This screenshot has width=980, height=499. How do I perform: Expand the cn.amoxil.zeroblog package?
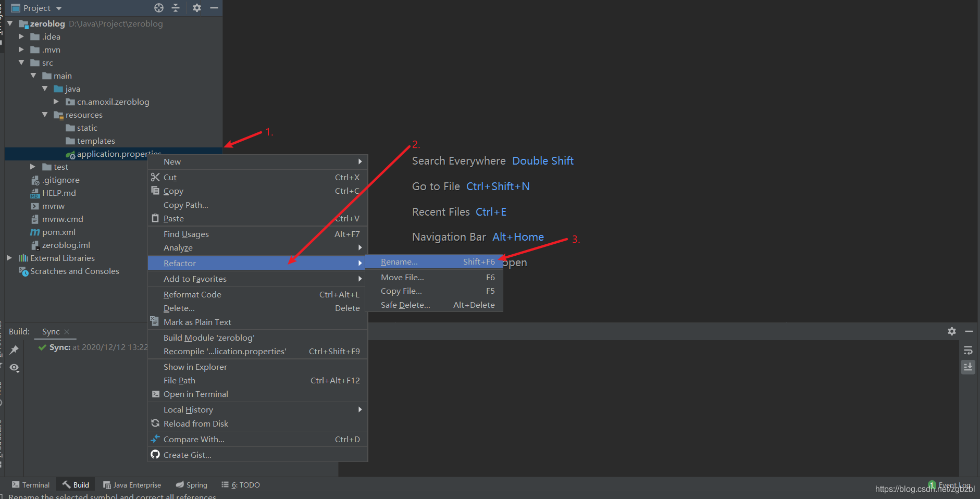click(x=56, y=102)
